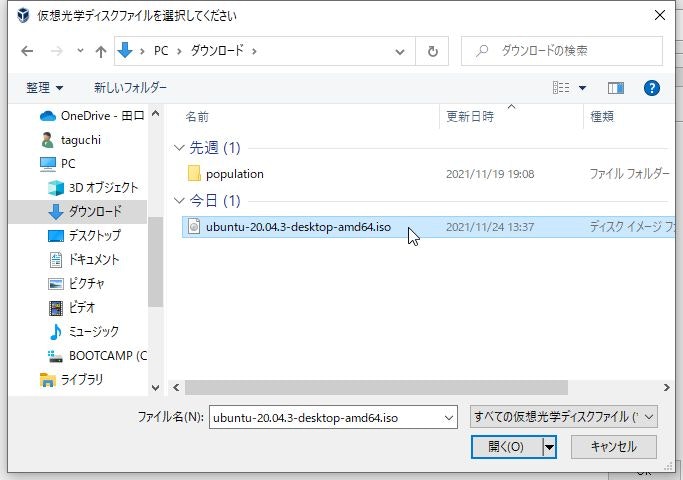The height and width of the screenshot is (480, 683).
Task: Open the 開く button split arrow
Action: (x=549, y=447)
